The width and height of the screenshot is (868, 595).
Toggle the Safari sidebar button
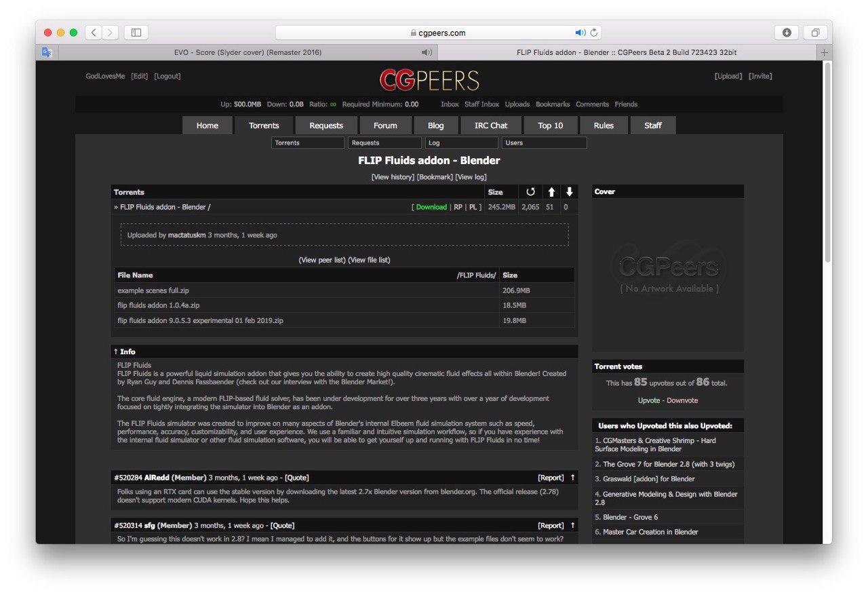[136, 33]
